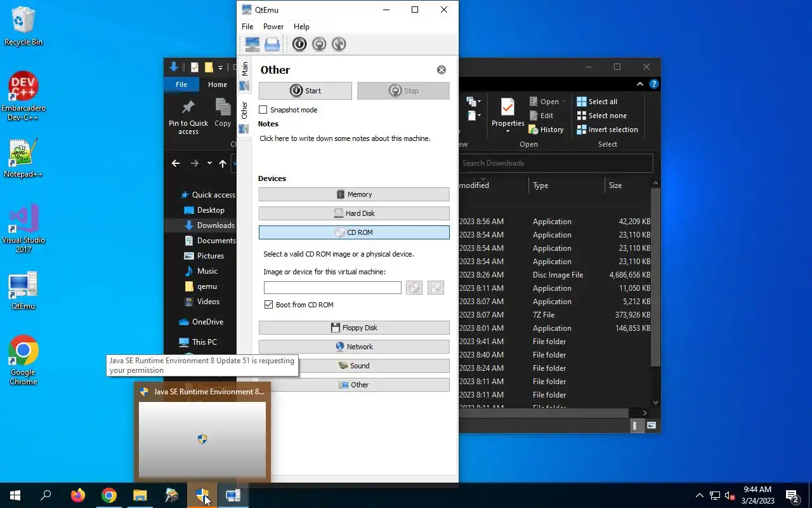Viewport: 812px width, 508px height.
Task: Sort by Size column header
Action: [627, 185]
